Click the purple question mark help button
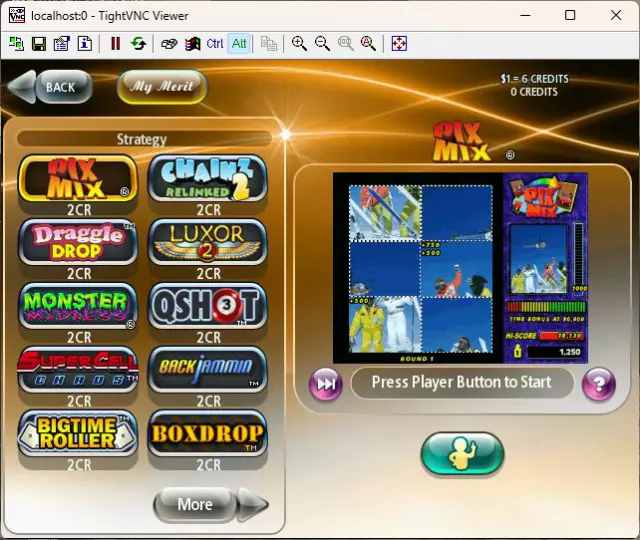 (598, 384)
